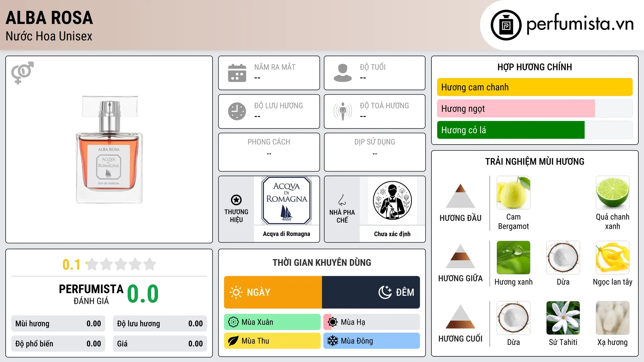The height and width of the screenshot is (362, 644).
Task: Click the flower icon next to Mùa Xuân
Action: (233, 322)
